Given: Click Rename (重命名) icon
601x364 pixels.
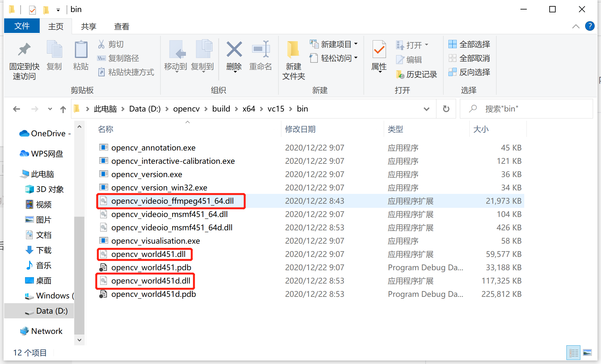Looking at the screenshot, I should 260,49.
